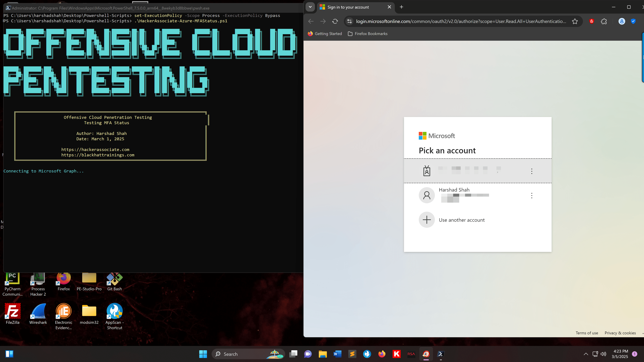This screenshot has width=644, height=362.
Task: Click 'Connecting to Microsoft Graph...' text
Action: click(43, 171)
